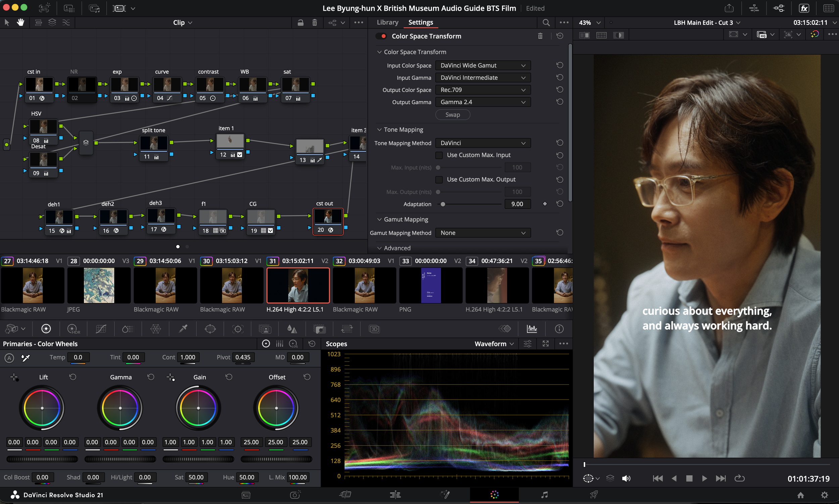Open the Input Color Space dropdown
The width and height of the screenshot is (839, 504).
coord(483,65)
